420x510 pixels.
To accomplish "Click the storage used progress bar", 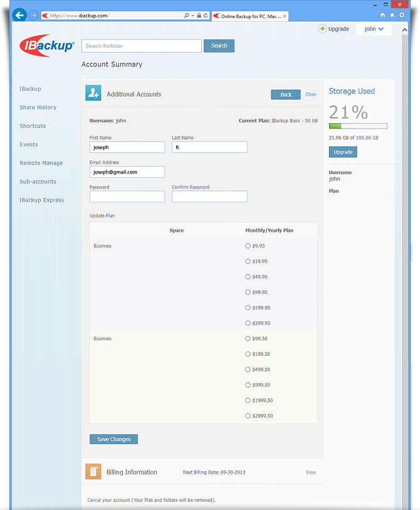I will coord(358,126).
